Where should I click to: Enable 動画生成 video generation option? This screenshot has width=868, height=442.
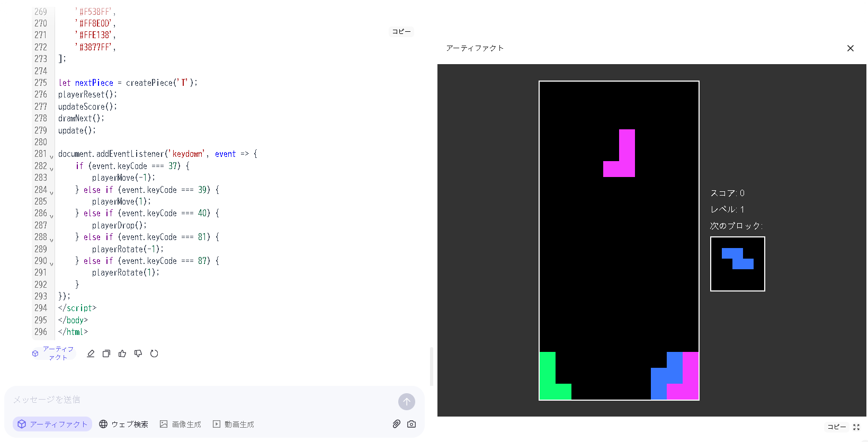click(234, 424)
